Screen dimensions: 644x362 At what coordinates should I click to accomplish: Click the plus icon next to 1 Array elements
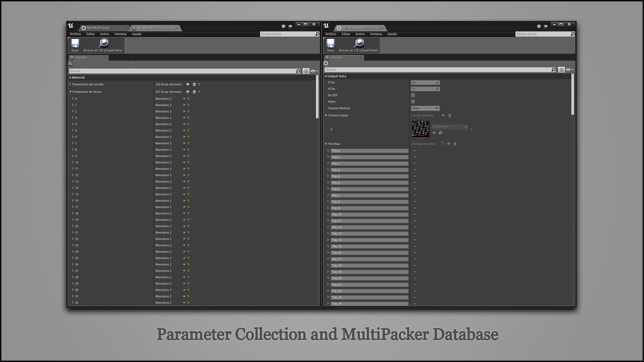[x=443, y=115]
